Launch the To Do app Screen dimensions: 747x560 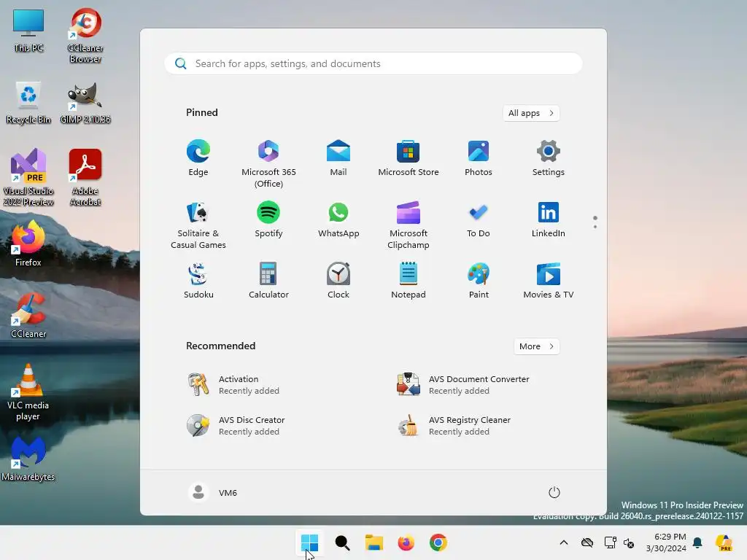(479, 219)
